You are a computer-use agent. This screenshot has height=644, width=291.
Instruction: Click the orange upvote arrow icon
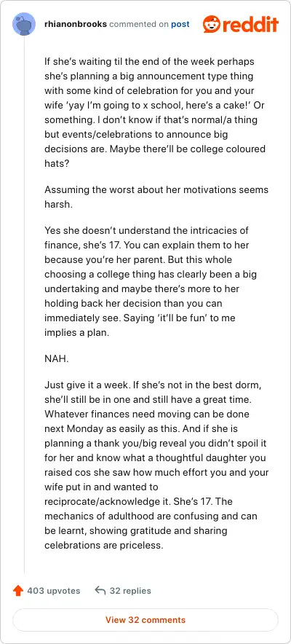click(18, 591)
